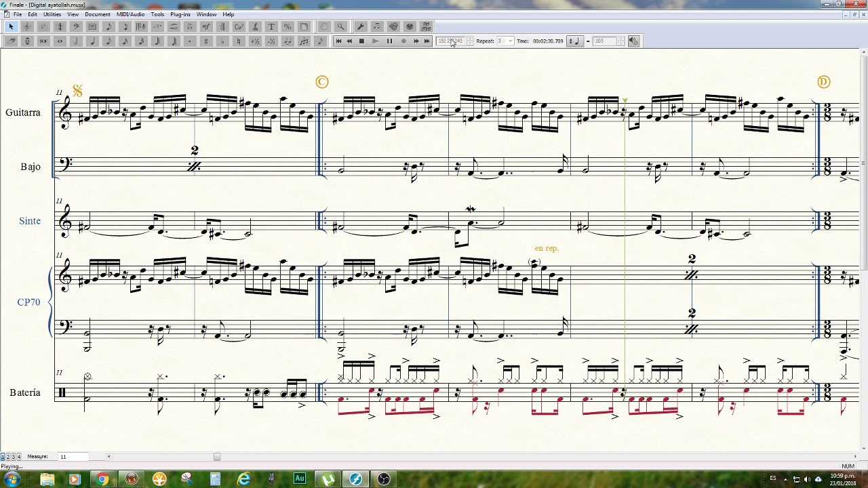This screenshot has width=868, height=488.
Task: Open the playback settings speaker icon
Action: point(633,41)
